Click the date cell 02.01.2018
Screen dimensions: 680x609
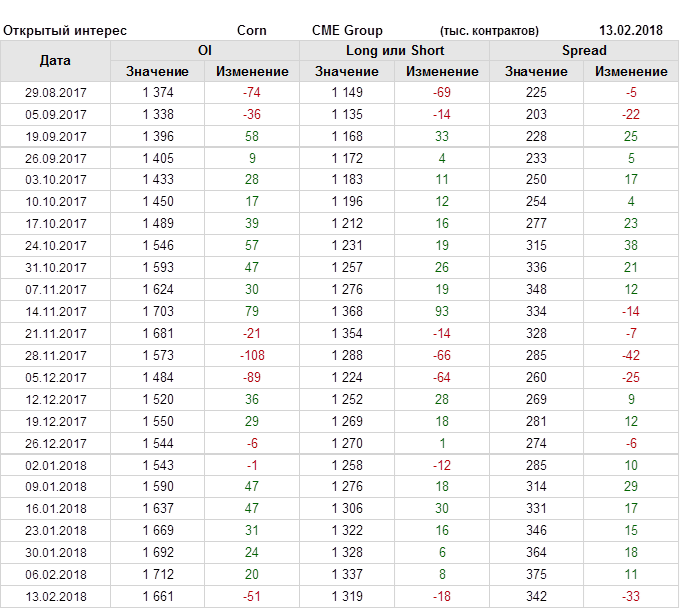[x=56, y=465]
